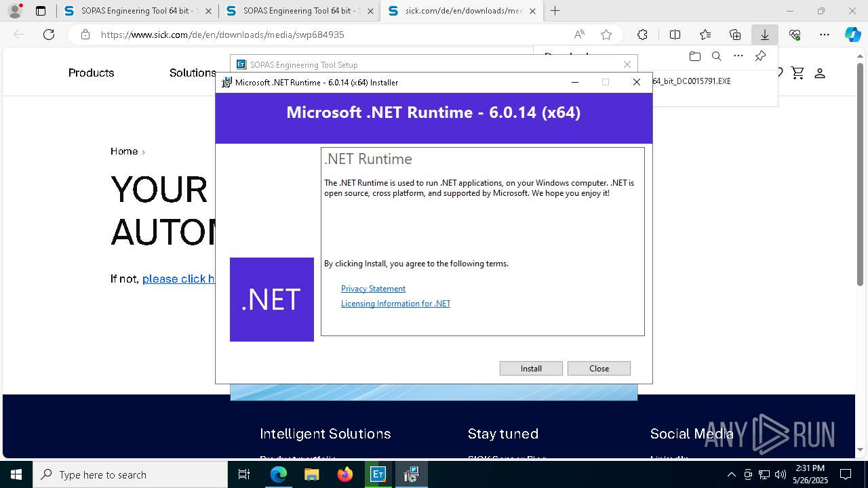
Task: Open user account icon on sick.com
Action: click(819, 73)
